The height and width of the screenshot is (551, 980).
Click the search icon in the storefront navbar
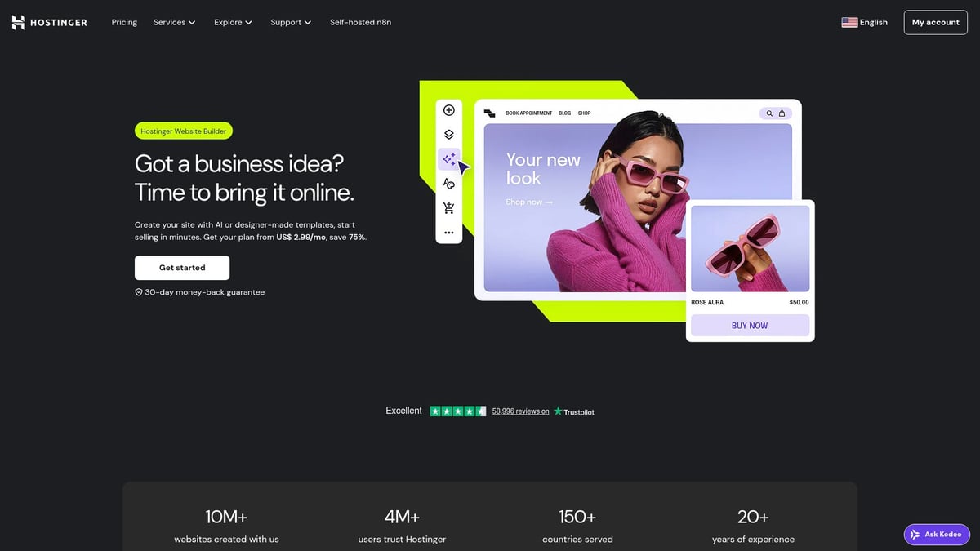pyautogui.click(x=769, y=113)
